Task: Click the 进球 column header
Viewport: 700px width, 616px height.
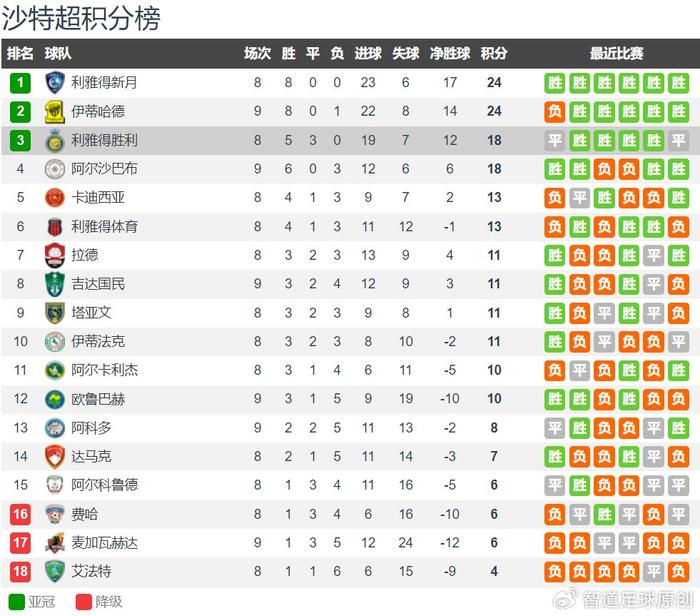Action: click(367, 54)
